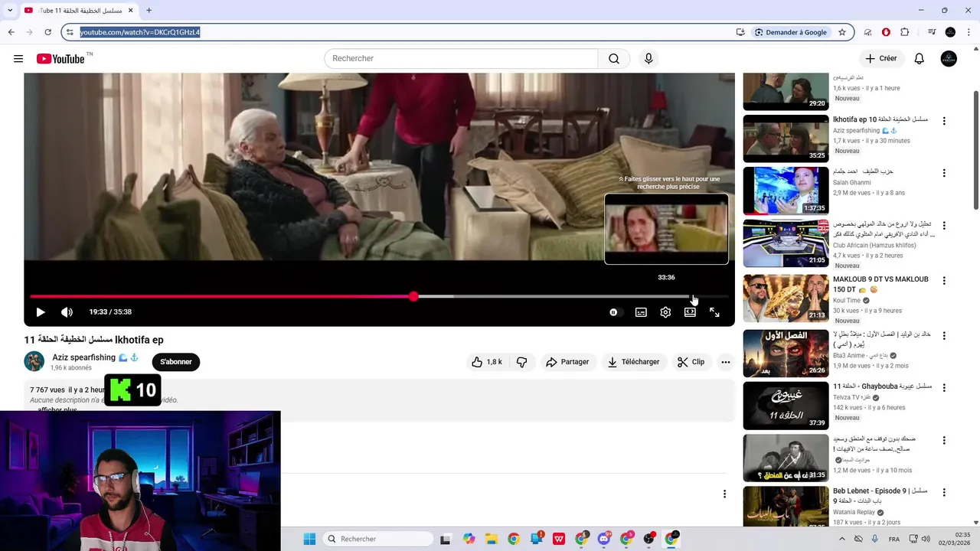
Task: Open the Ghaybouba episode 11 thumbnail
Action: coord(786,406)
